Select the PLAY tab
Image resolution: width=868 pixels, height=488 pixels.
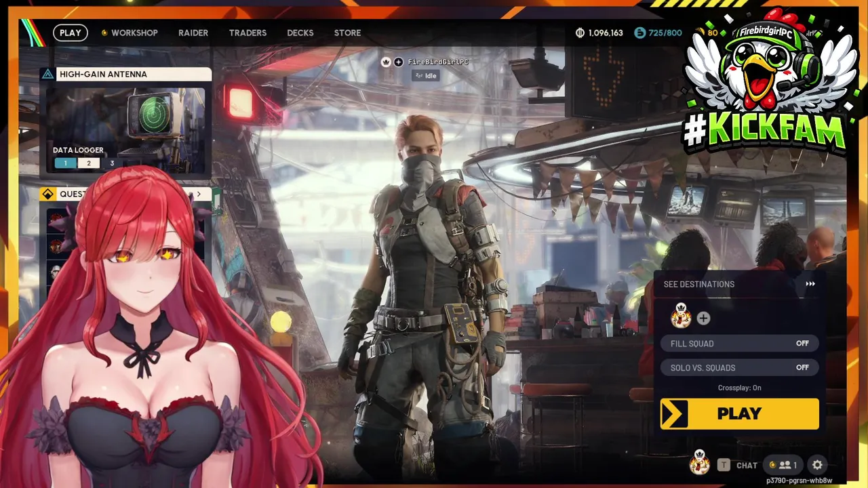pos(71,33)
